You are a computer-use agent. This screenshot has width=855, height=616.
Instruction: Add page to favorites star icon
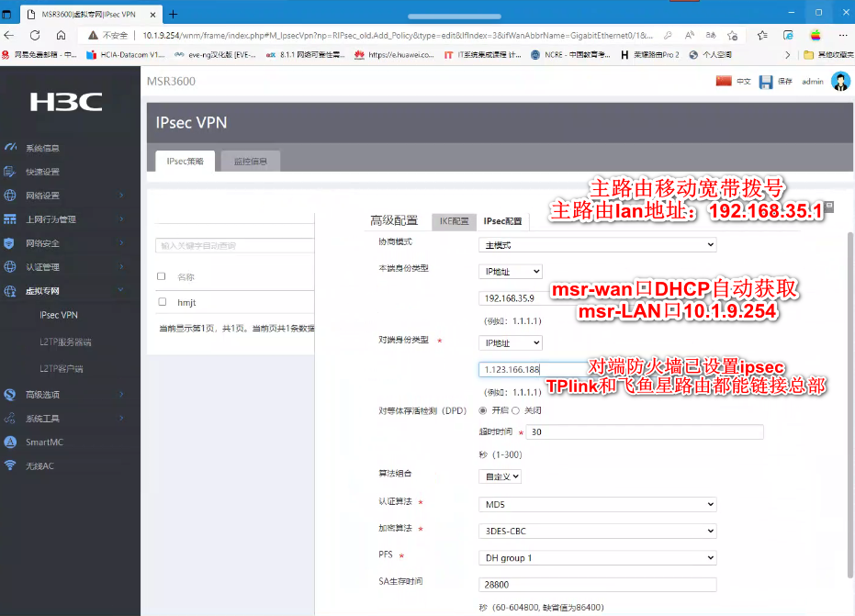pyautogui.click(x=732, y=36)
